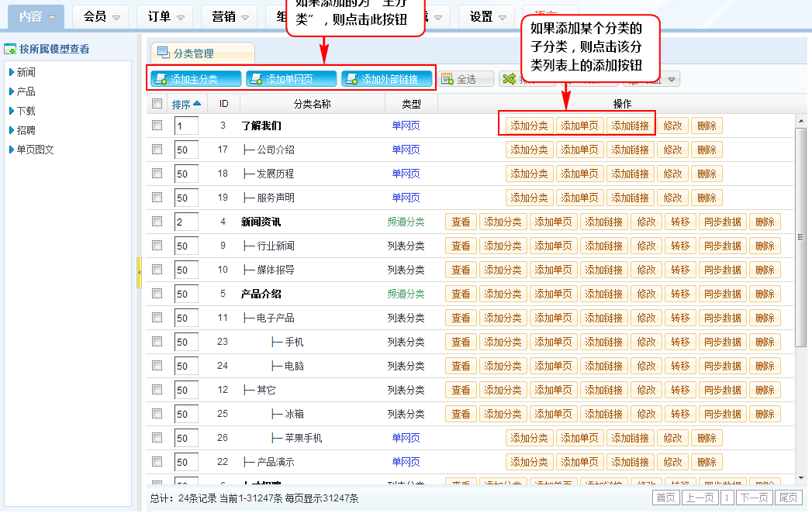The image size is (812, 513).
Task: Select the checkbox beside 新闻资讯 row
Action: 157,222
